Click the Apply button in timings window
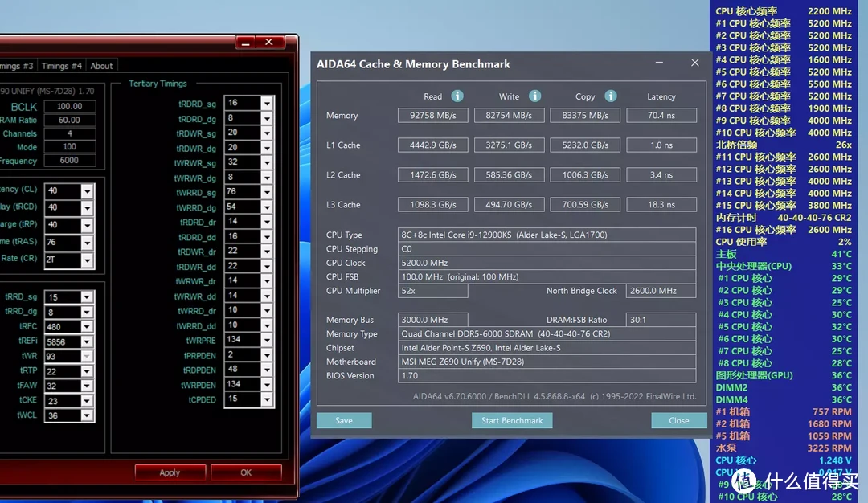Screen dimensions: 868x503 coord(170,472)
